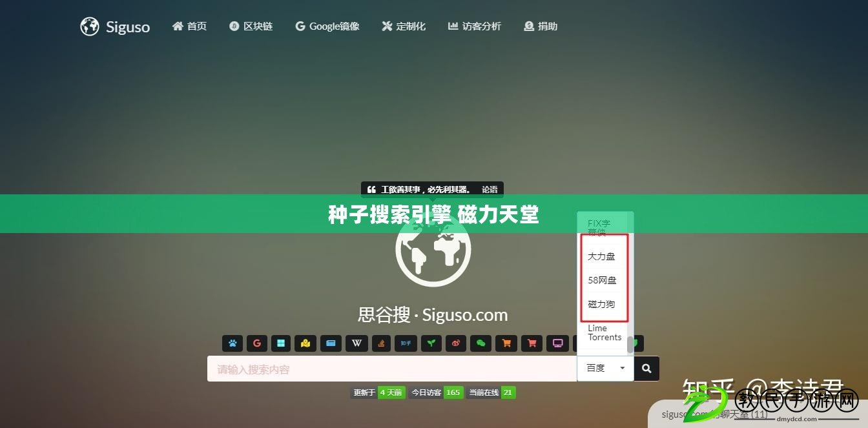Click the Siguso globe logo in header

[90, 26]
